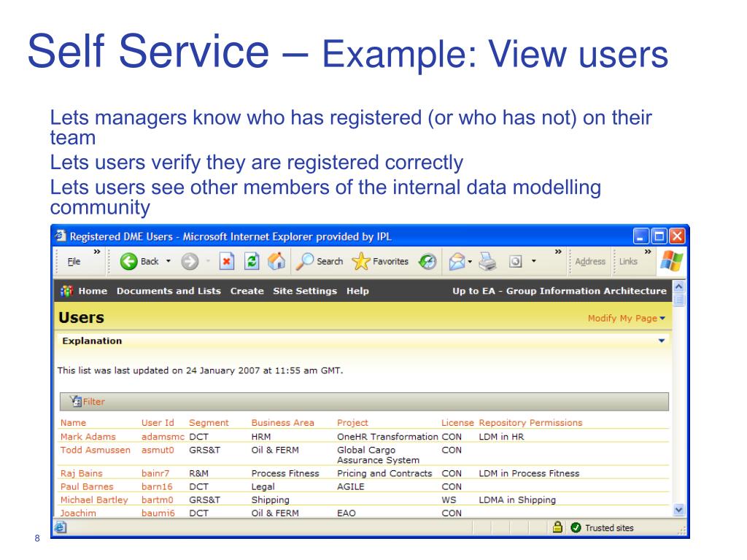
Task: Go to the browser Home icon
Action: point(276,261)
